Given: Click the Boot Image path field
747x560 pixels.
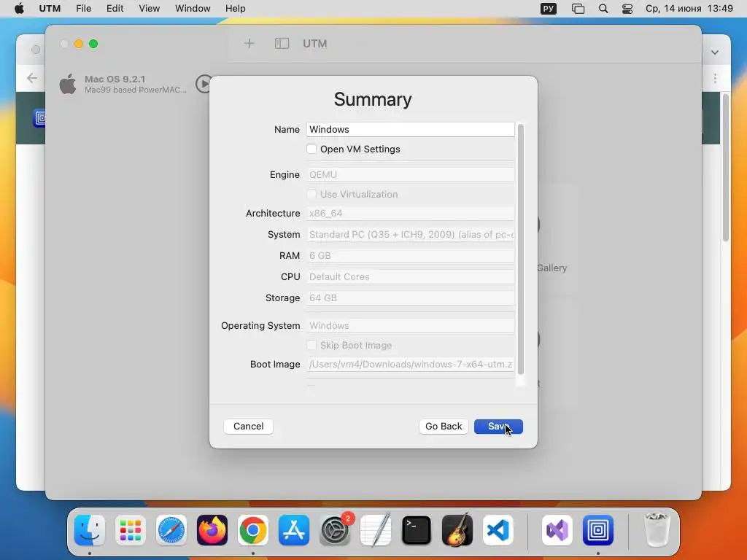Looking at the screenshot, I should (x=410, y=365).
